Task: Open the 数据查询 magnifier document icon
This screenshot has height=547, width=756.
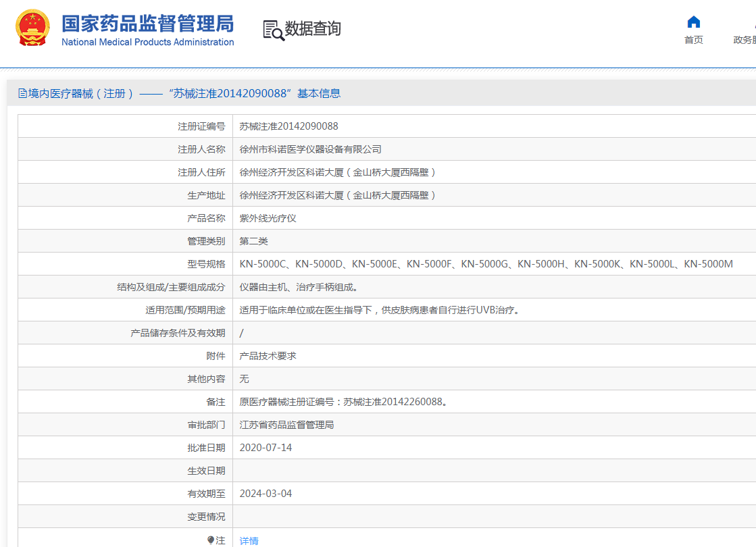Action: 274,30
